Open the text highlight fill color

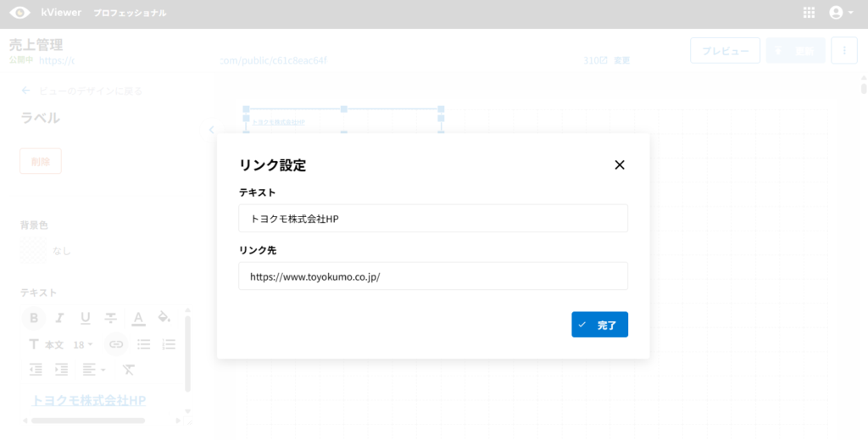[x=164, y=317]
